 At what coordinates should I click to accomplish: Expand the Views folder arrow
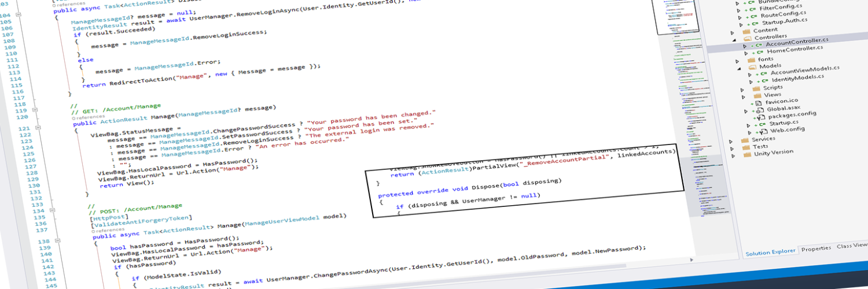click(x=744, y=97)
